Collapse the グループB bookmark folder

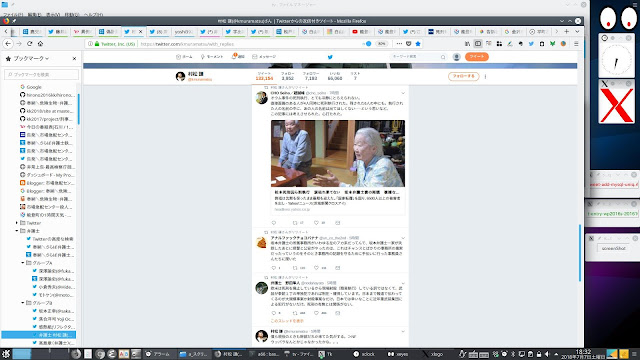click(23, 303)
